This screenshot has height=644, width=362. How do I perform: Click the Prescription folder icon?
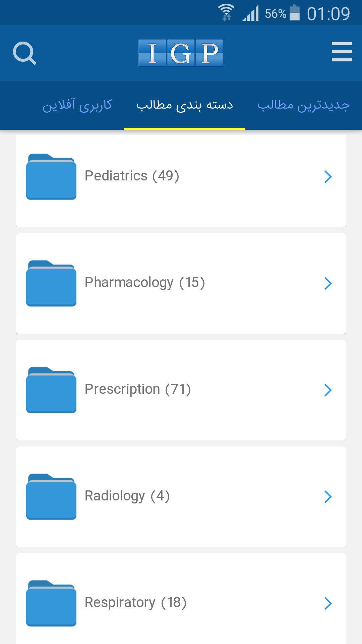[51, 390]
